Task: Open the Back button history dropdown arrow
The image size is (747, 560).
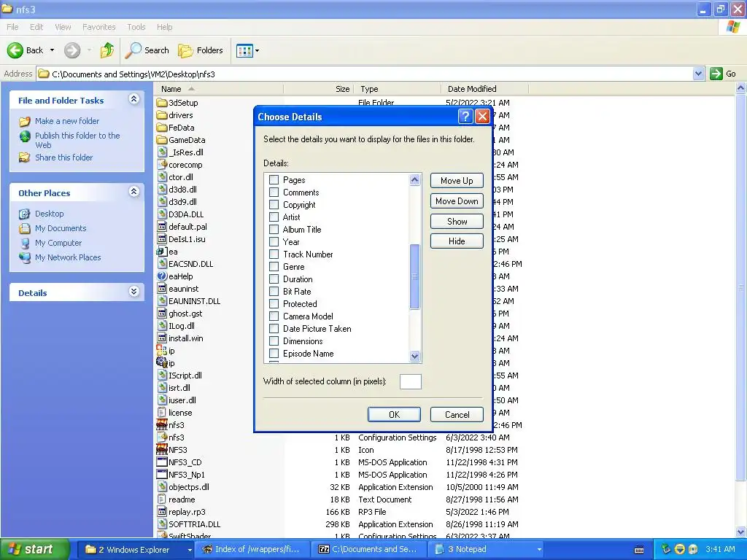Action: 52,50
